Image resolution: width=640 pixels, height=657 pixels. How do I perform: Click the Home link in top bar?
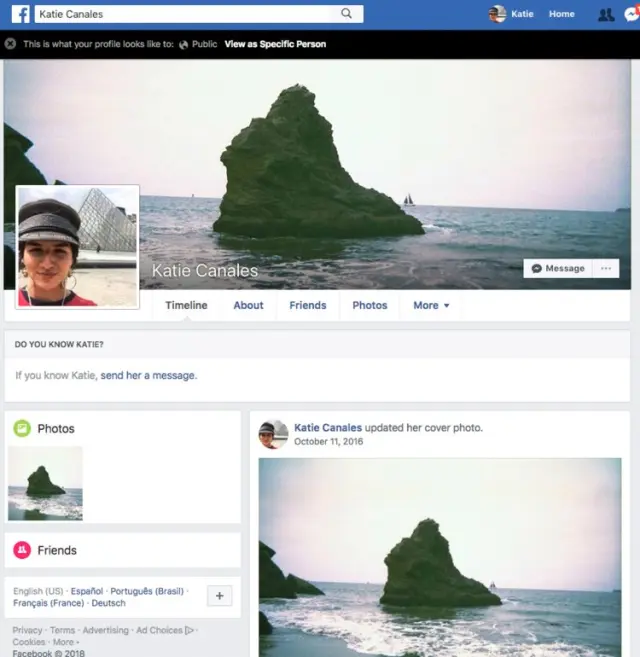pyautogui.click(x=561, y=14)
